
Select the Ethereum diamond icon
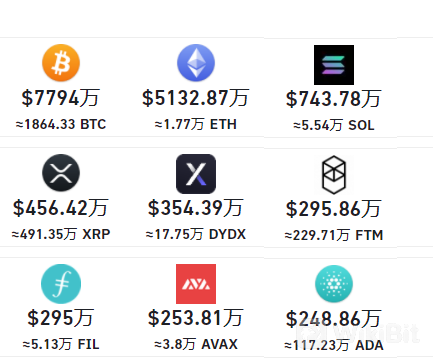(x=196, y=63)
